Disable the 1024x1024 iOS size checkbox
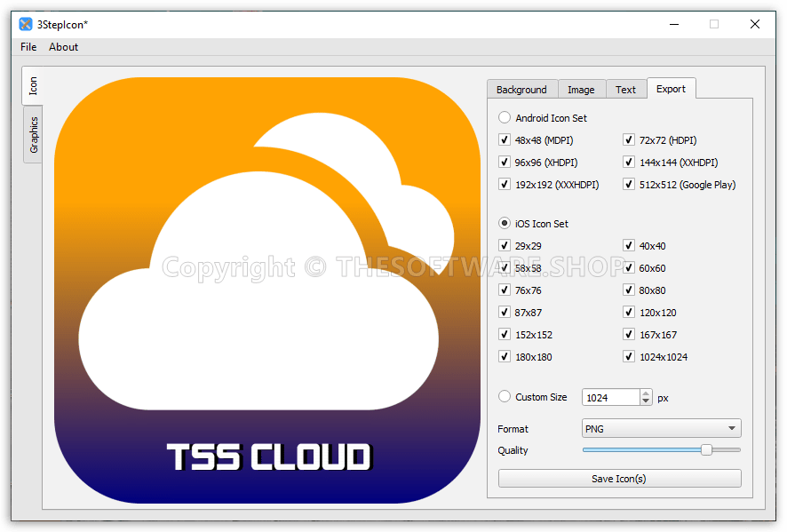Image resolution: width=787 pixels, height=532 pixels. pyautogui.click(x=629, y=357)
